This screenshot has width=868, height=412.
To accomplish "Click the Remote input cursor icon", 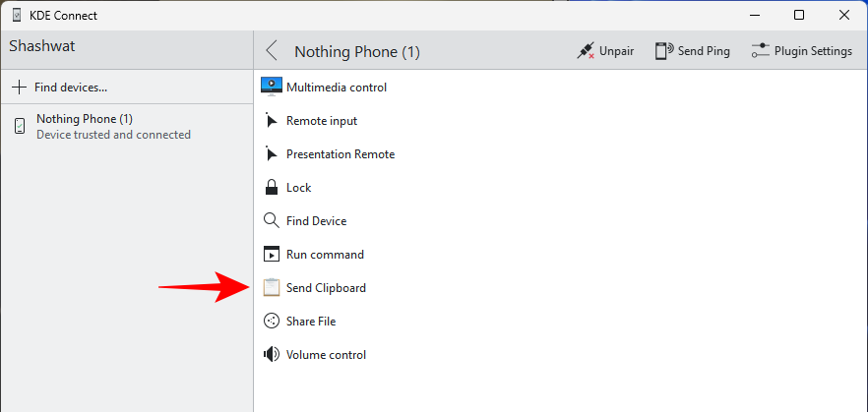I will click(x=272, y=121).
